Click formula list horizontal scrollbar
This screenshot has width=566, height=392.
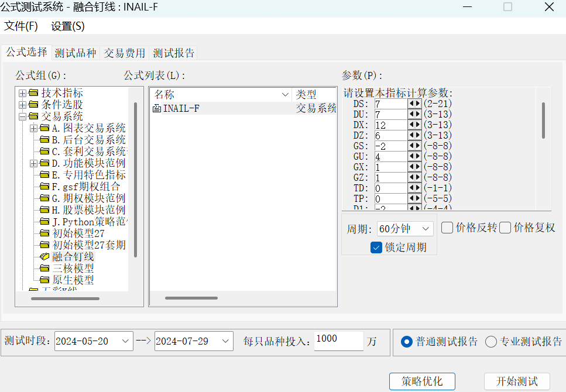(191, 298)
